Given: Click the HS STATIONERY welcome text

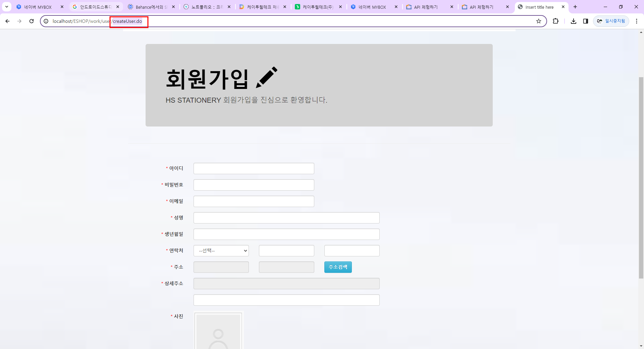Looking at the screenshot, I should pos(247,100).
